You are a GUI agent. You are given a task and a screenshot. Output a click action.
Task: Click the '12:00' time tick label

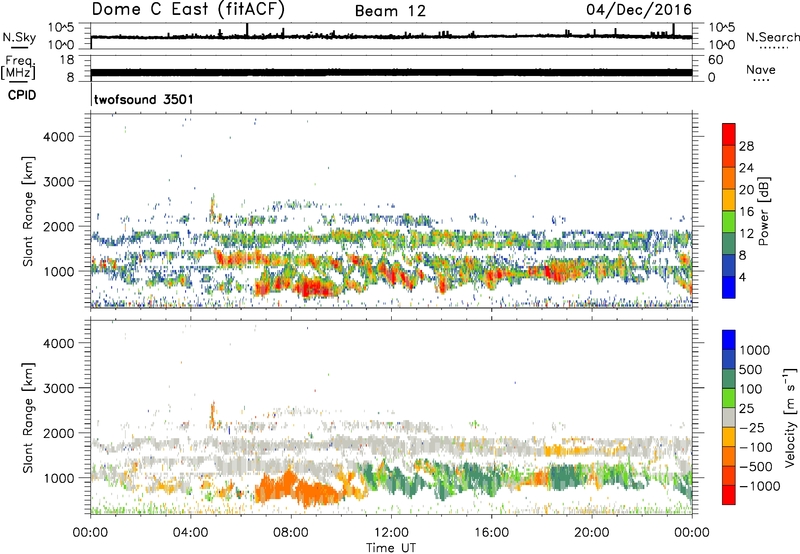[x=391, y=533]
